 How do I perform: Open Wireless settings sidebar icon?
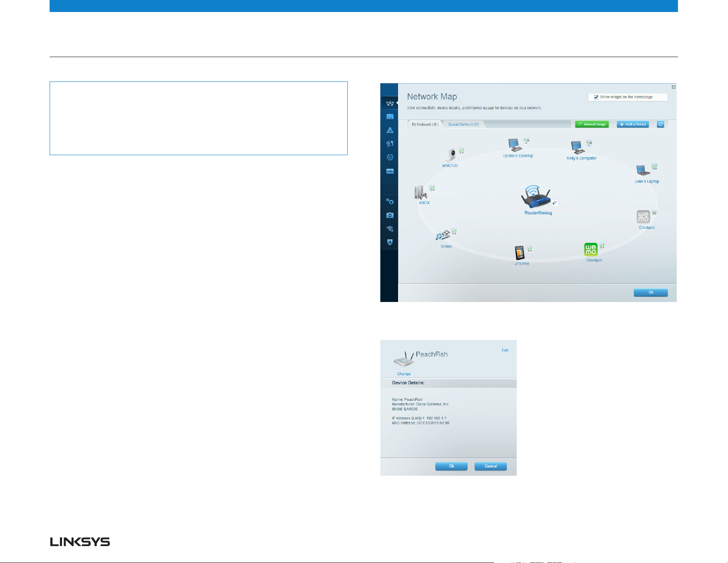390,229
